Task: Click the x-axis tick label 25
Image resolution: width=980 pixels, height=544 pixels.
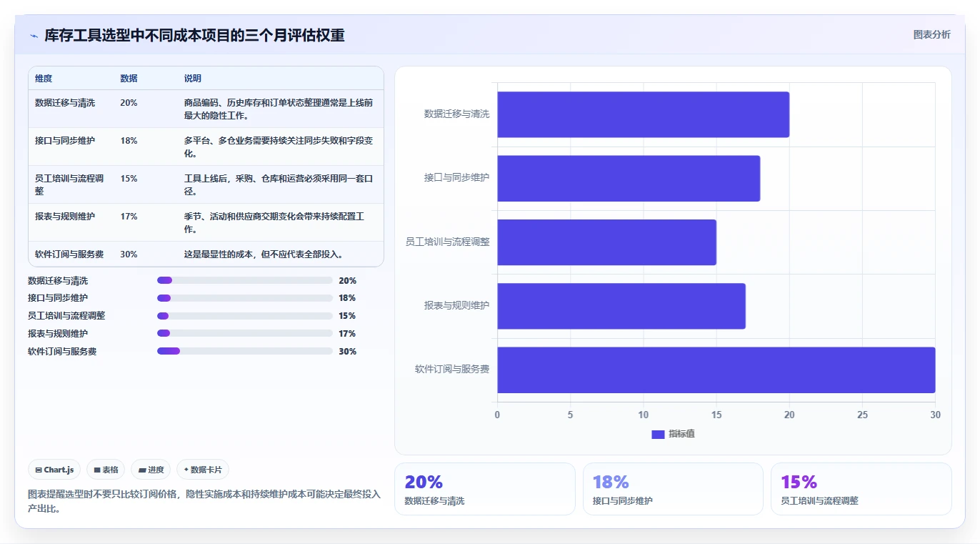Action: [x=862, y=415]
